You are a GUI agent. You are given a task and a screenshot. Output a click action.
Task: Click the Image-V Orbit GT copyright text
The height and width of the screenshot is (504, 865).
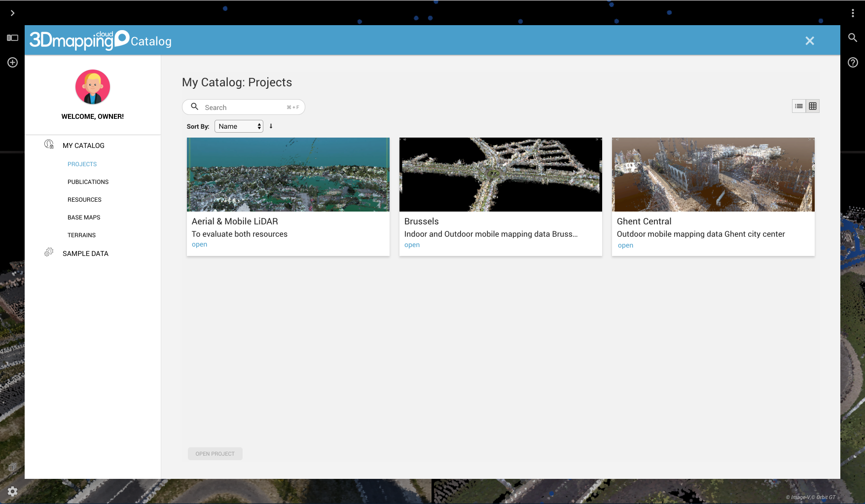811,497
